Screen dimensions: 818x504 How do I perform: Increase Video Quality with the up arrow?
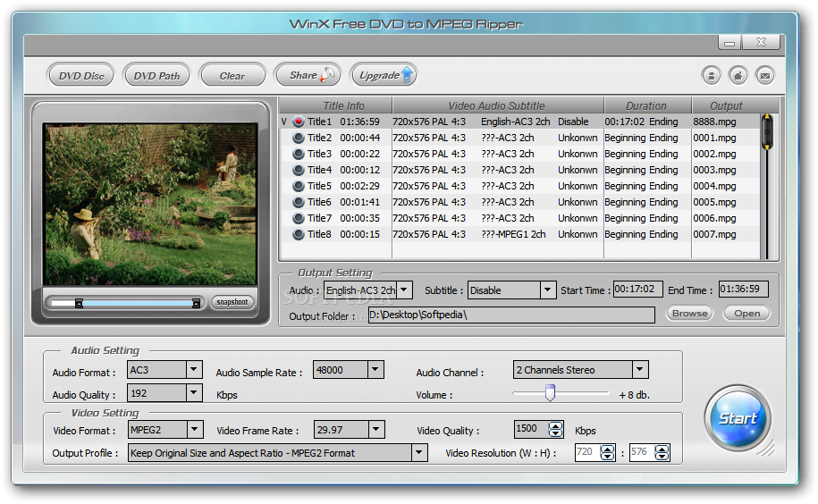(x=555, y=426)
